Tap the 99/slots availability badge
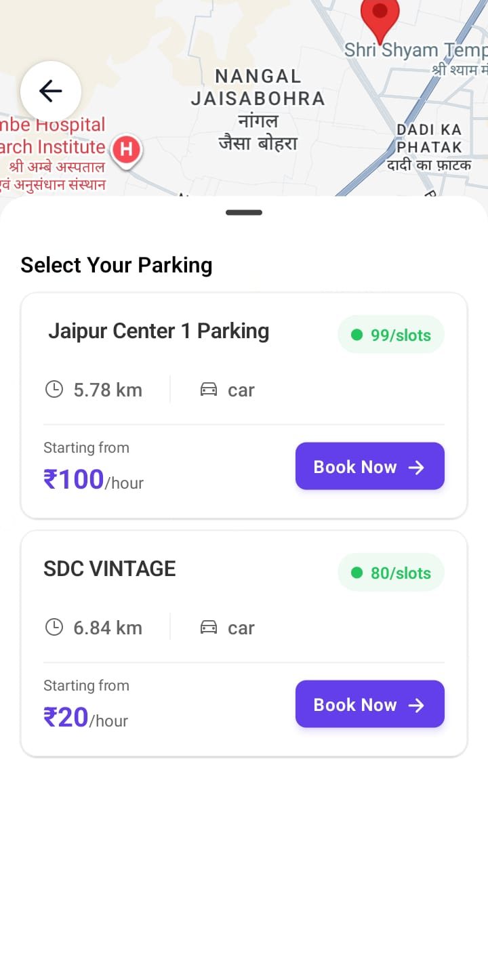Image resolution: width=488 pixels, height=980 pixels. point(391,335)
